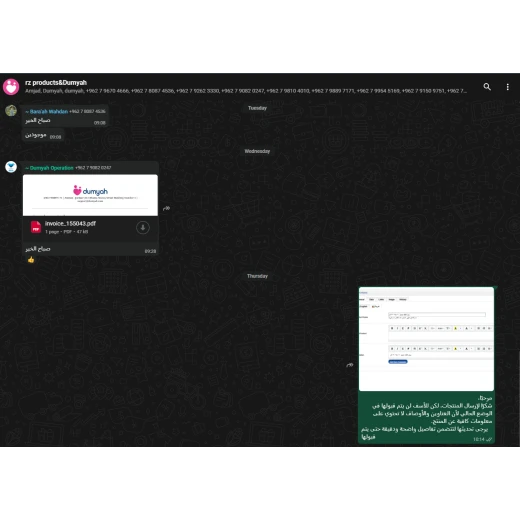Open the chat search magnifier icon
This screenshot has width=520, height=520.
pos(487,87)
